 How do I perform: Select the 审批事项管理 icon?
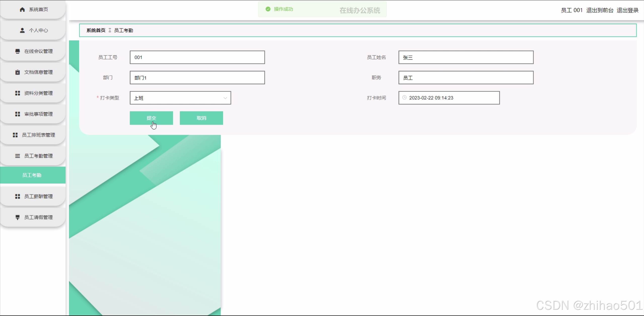point(17,114)
